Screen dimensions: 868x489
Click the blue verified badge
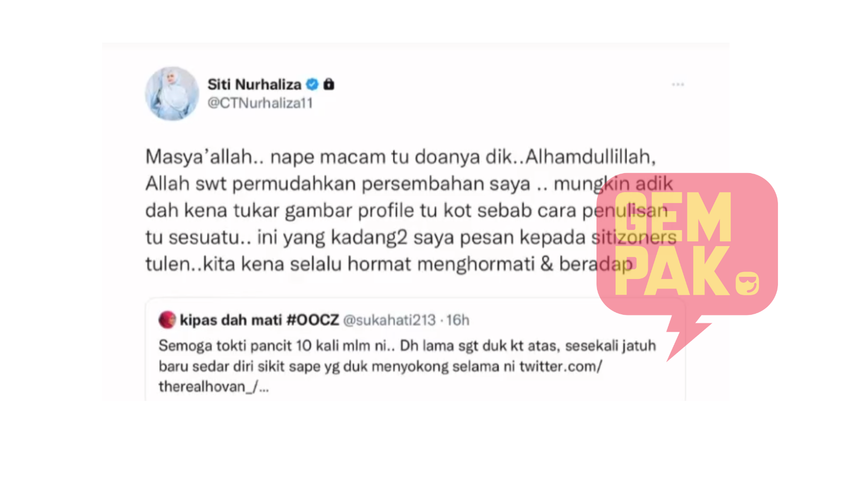tap(313, 84)
